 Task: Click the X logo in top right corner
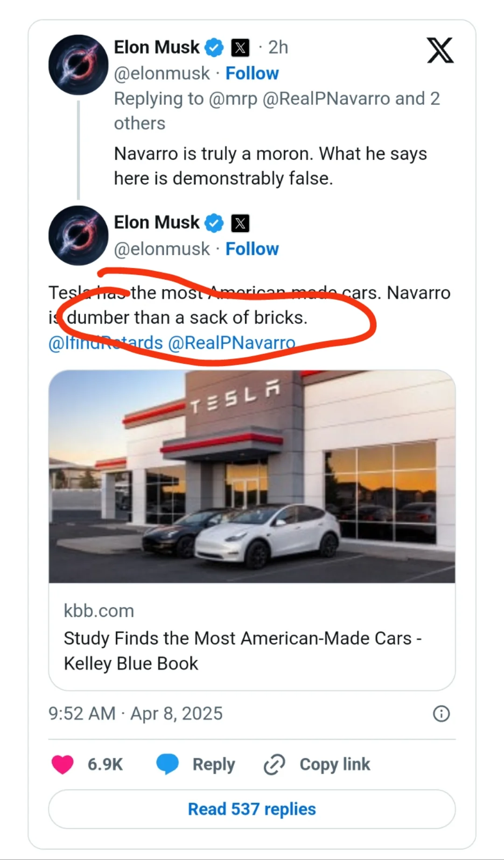coord(440,50)
